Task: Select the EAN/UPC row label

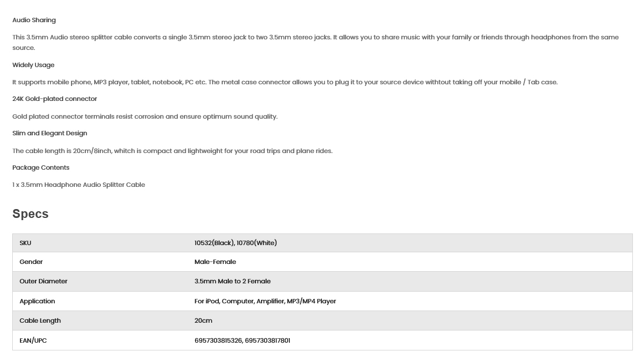Action: point(33,340)
